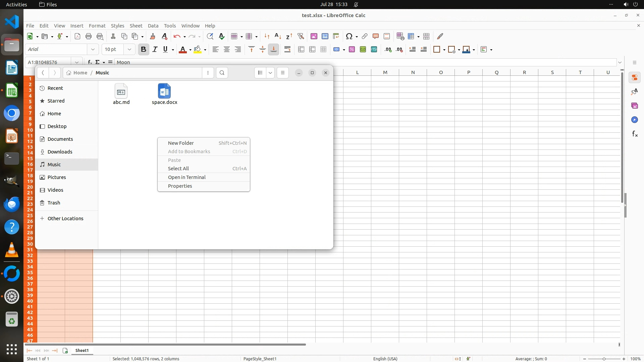Click the background color swatch button

[x=198, y=49]
